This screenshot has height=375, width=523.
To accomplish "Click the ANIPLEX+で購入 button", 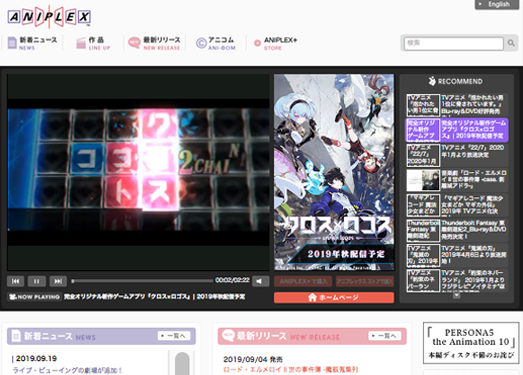I will click(303, 281).
